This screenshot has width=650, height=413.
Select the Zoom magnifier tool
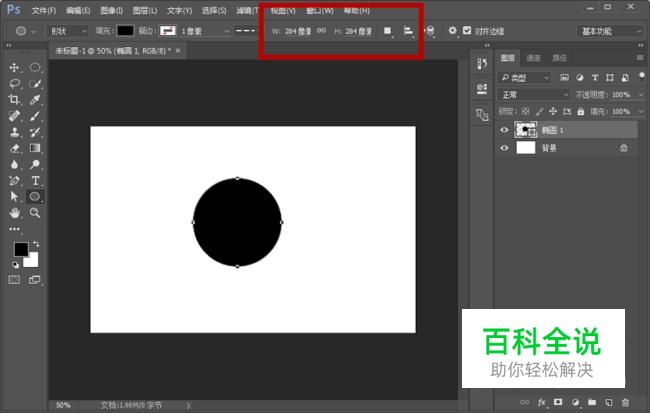tap(35, 213)
